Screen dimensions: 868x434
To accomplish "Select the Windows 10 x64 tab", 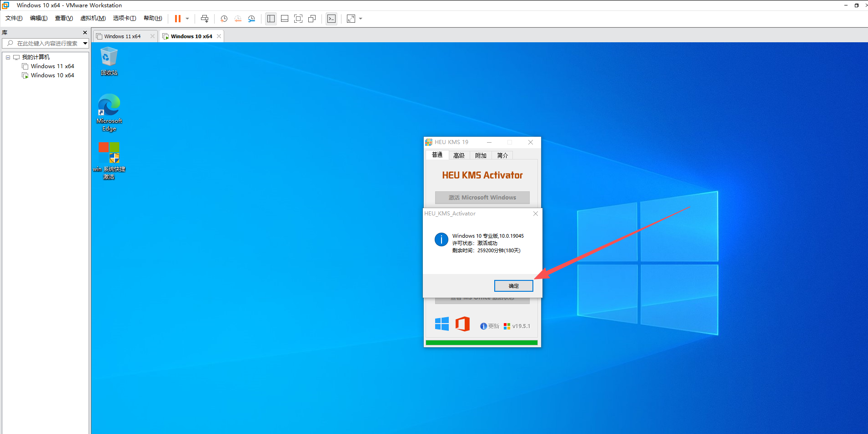I will pyautogui.click(x=191, y=36).
